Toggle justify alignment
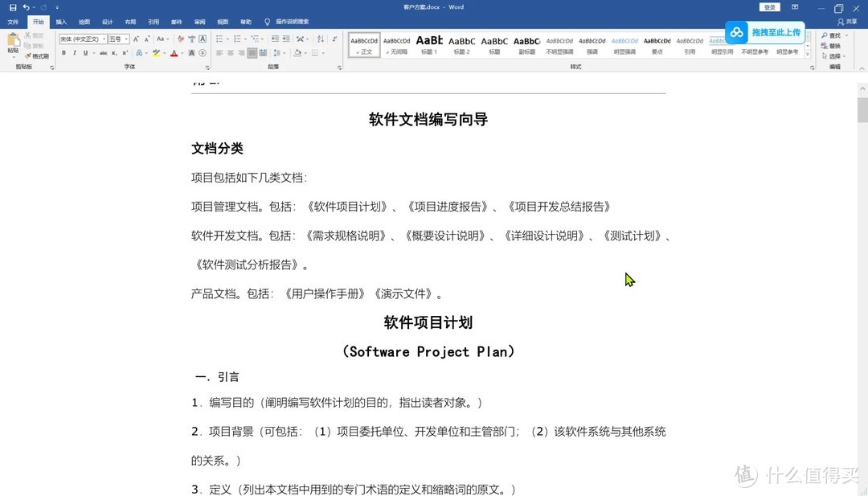 [252, 53]
